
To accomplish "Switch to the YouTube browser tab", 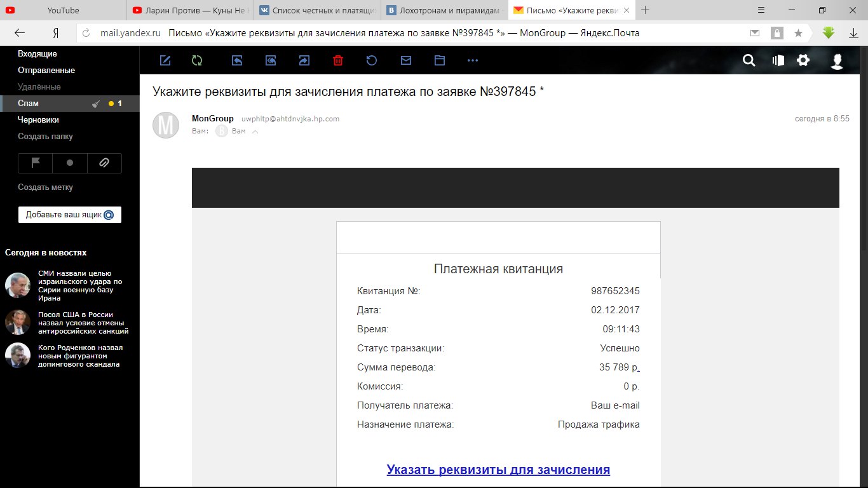I will [64, 10].
